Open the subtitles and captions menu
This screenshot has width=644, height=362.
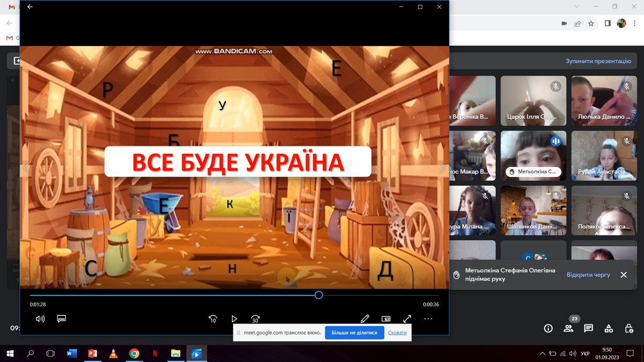click(61, 319)
